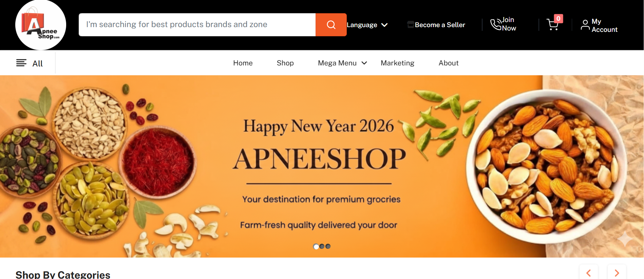This screenshot has height=279, width=644.
Task: Select the third banner slide dot
Action: 328,246
